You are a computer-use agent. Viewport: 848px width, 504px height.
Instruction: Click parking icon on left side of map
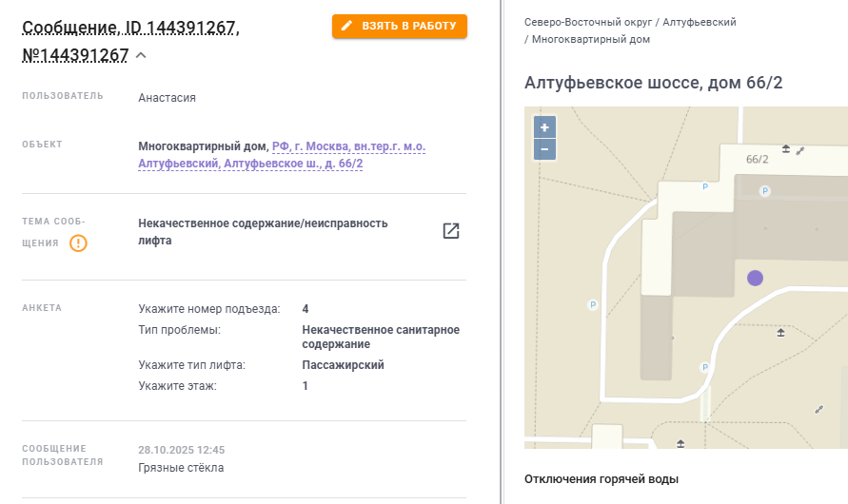(x=593, y=305)
